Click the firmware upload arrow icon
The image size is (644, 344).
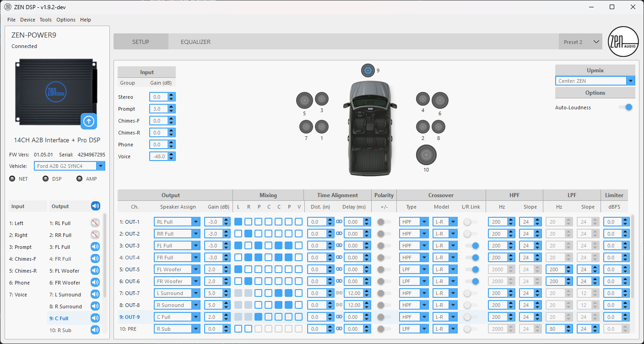tap(89, 121)
